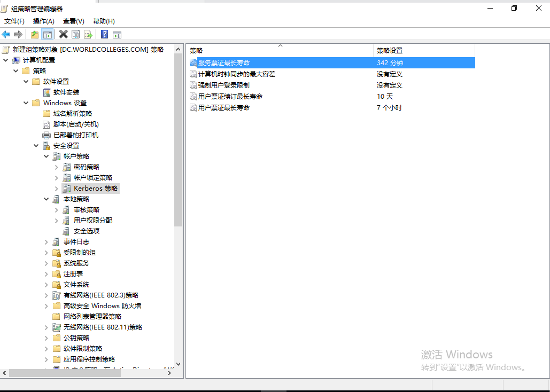Expand the 公钥策略 node
This screenshot has width=550, height=392.
(x=45, y=338)
